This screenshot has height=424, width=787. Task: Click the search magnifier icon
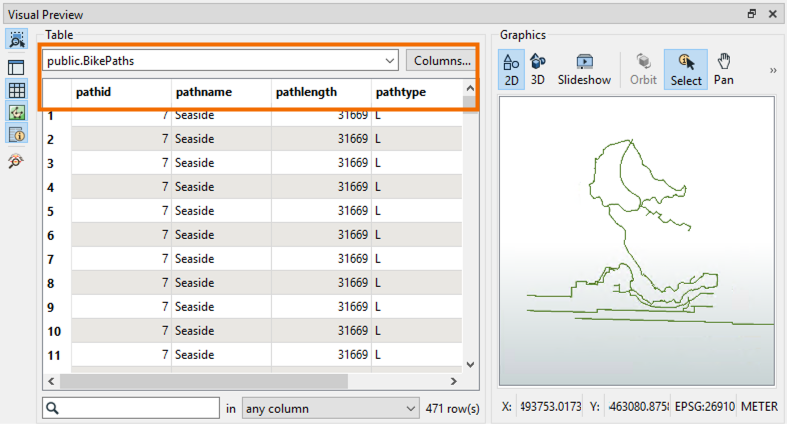53,408
